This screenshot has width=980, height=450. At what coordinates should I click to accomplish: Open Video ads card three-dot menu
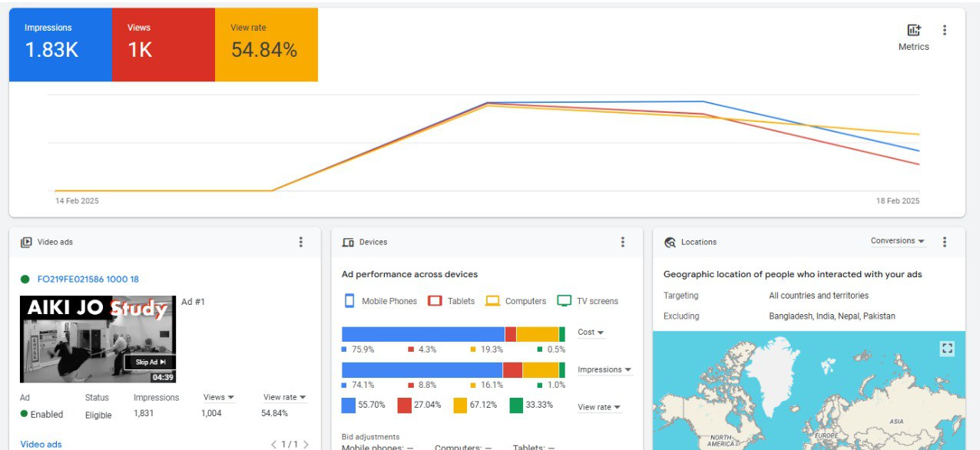(x=301, y=242)
